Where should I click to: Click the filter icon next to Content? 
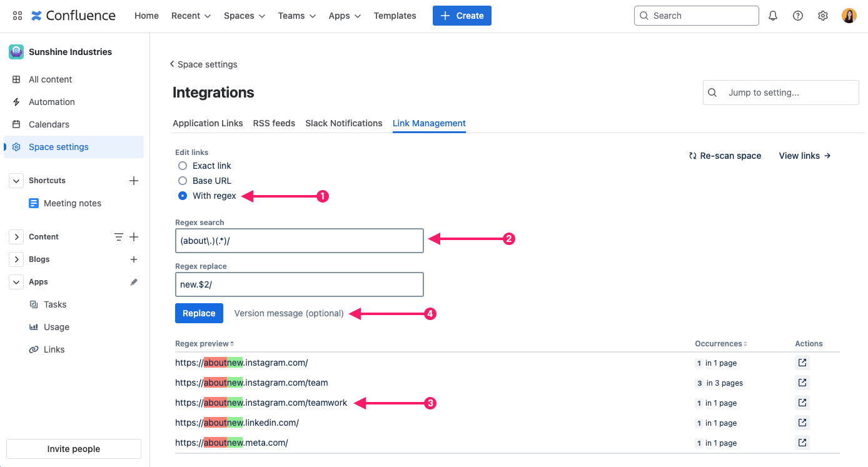coord(119,237)
